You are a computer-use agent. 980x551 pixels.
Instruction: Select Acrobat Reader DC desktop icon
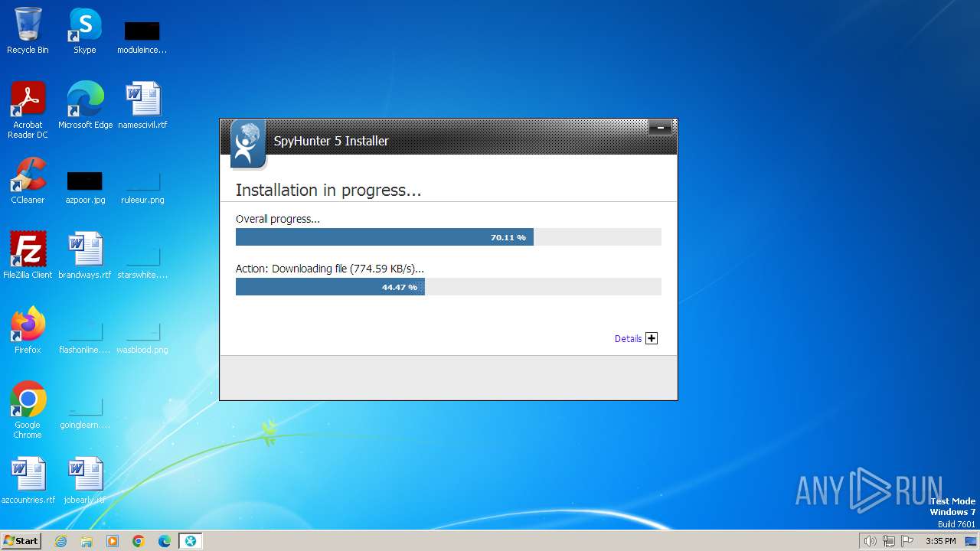point(28,110)
